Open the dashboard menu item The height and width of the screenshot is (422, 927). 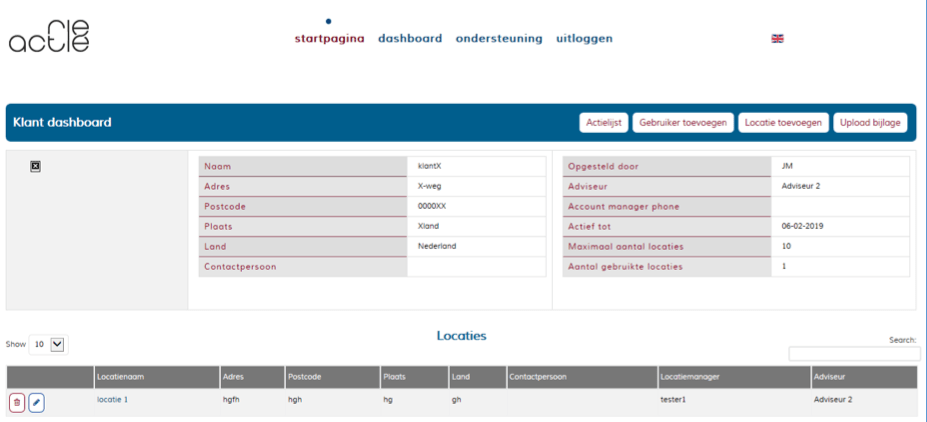coord(409,39)
